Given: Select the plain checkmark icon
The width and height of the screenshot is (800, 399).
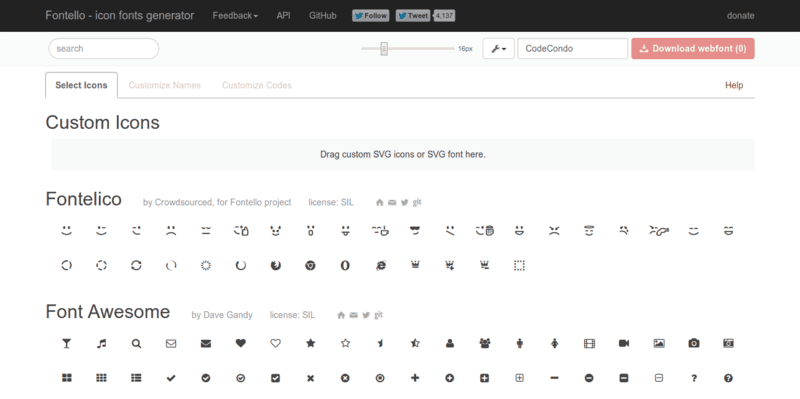Looking at the screenshot, I should pos(171,378).
